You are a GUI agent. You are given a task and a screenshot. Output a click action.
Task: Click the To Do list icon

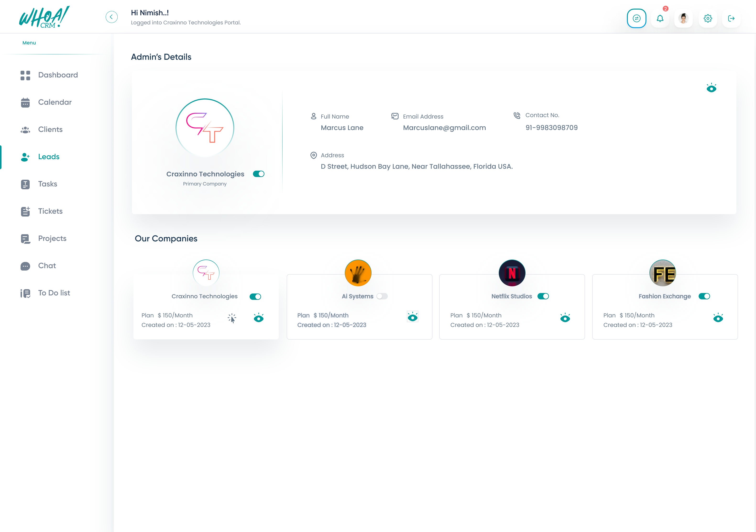[25, 293]
